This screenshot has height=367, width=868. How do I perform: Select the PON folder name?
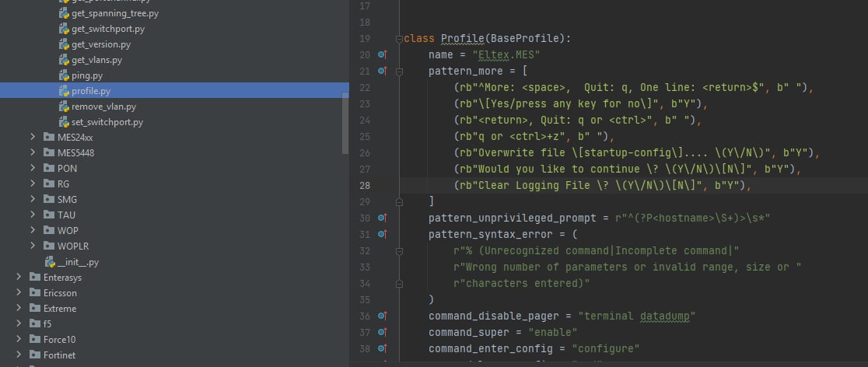pyautogui.click(x=67, y=168)
